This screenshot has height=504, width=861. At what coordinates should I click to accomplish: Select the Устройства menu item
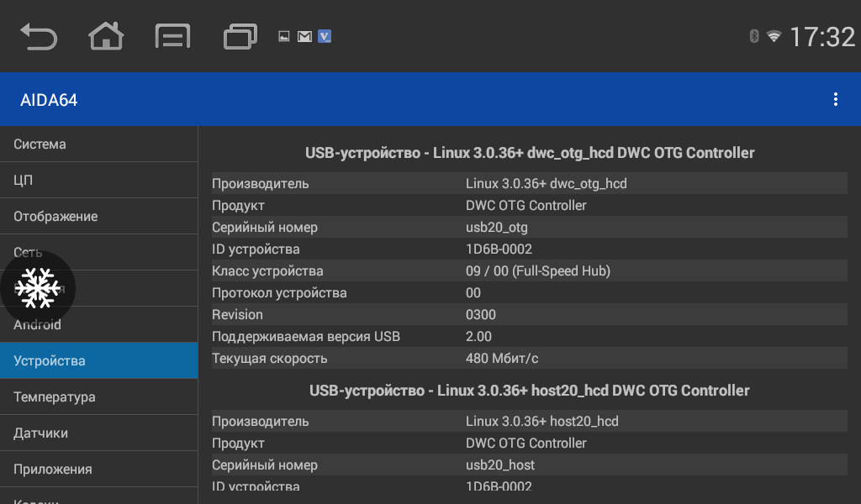pyautogui.click(x=99, y=361)
